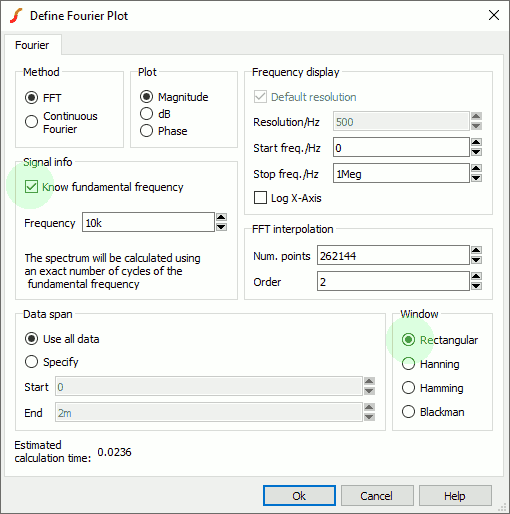Increase fundamental Frequency with up arrow

click(221, 217)
